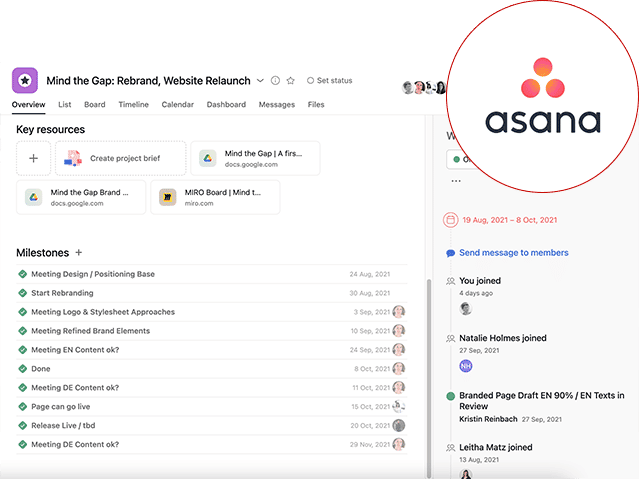Click the Miro icon on resource card
This screenshot has height=479, width=639.
(x=167, y=197)
